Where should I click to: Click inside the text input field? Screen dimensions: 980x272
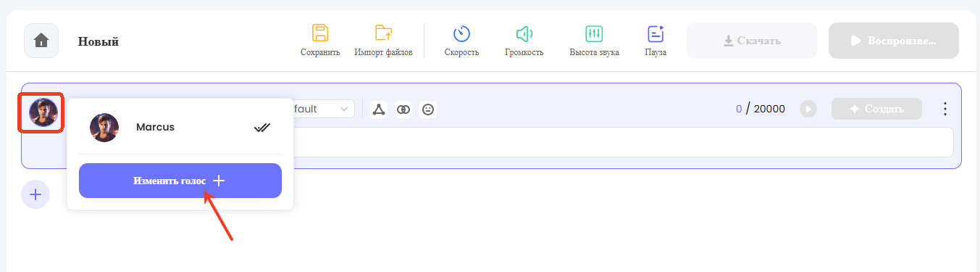click(623, 142)
